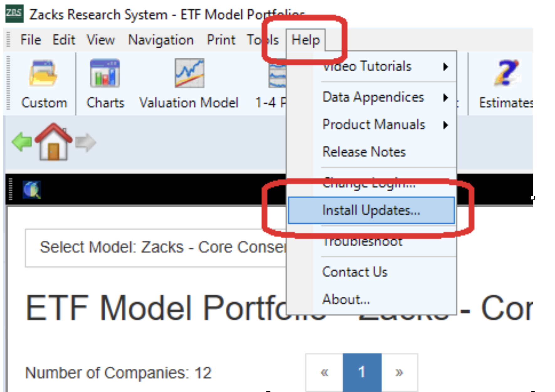This screenshot has width=555, height=392.
Task: Open the Navigation menu
Action: tap(161, 40)
